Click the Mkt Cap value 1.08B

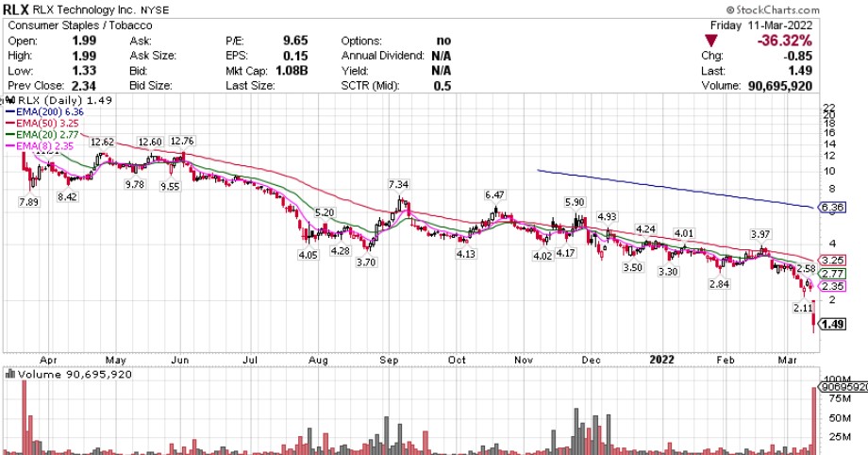pos(292,71)
